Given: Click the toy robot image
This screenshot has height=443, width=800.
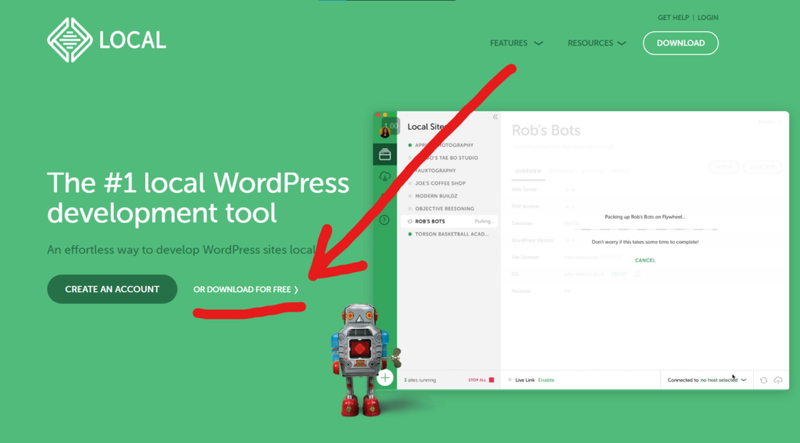Looking at the screenshot, I should pyautogui.click(x=364, y=360).
